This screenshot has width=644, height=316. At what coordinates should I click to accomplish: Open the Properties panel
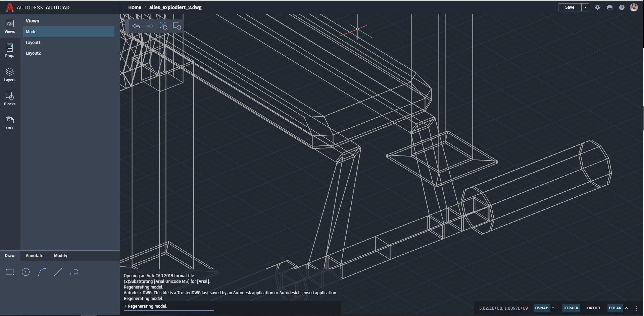10,50
